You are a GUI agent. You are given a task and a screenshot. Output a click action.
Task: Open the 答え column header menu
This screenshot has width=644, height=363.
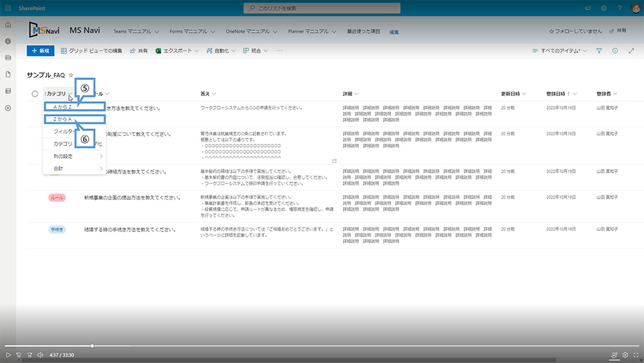click(208, 93)
